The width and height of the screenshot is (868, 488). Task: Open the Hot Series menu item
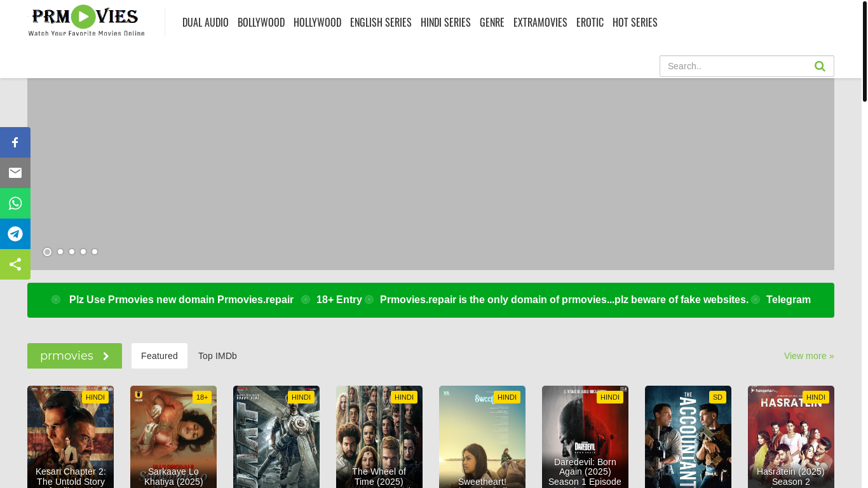pos(635,22)
